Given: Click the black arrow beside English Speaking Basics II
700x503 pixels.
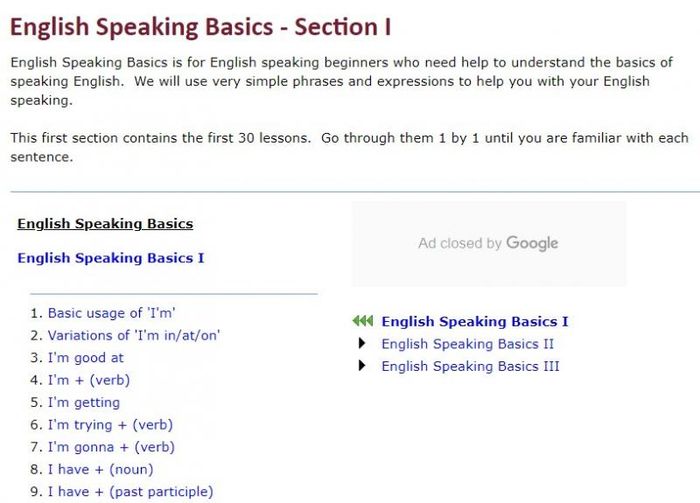Looking at the screenshot, I should (x=362, y=343).
